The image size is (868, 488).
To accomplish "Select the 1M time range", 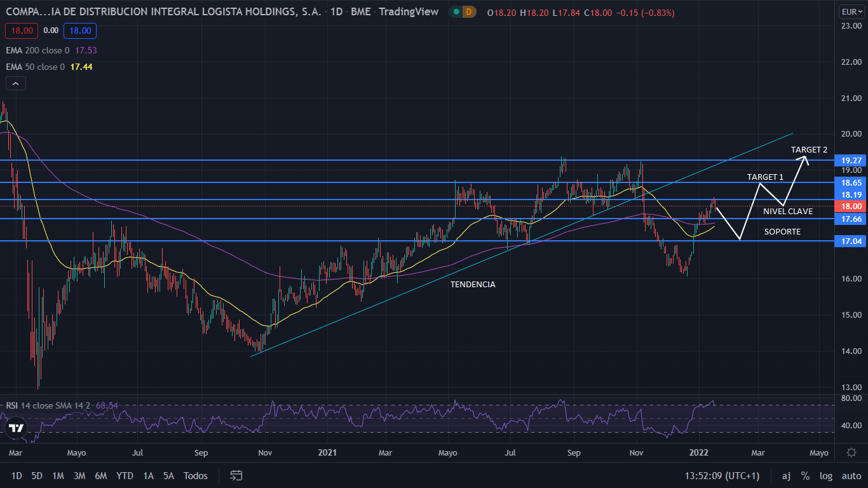I will pos(58,475).
